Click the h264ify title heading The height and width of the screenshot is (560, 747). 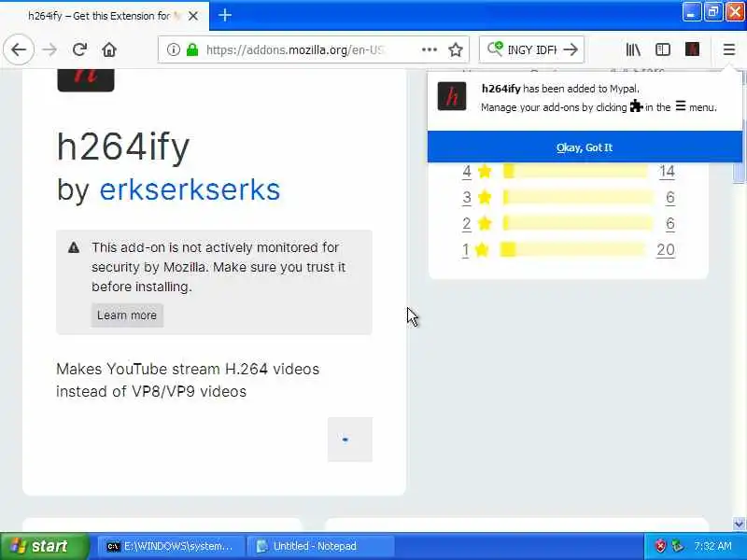pos(123,147)
